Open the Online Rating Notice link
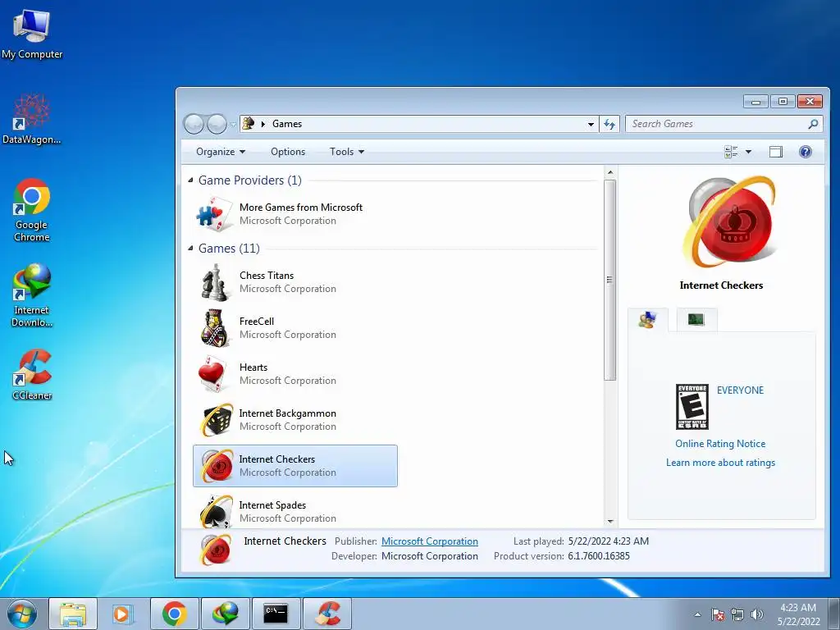 (720, 444)
